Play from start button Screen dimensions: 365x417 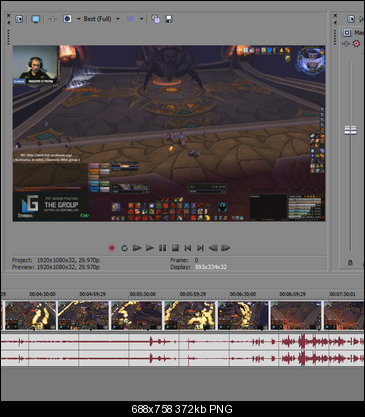pos(137,248)
